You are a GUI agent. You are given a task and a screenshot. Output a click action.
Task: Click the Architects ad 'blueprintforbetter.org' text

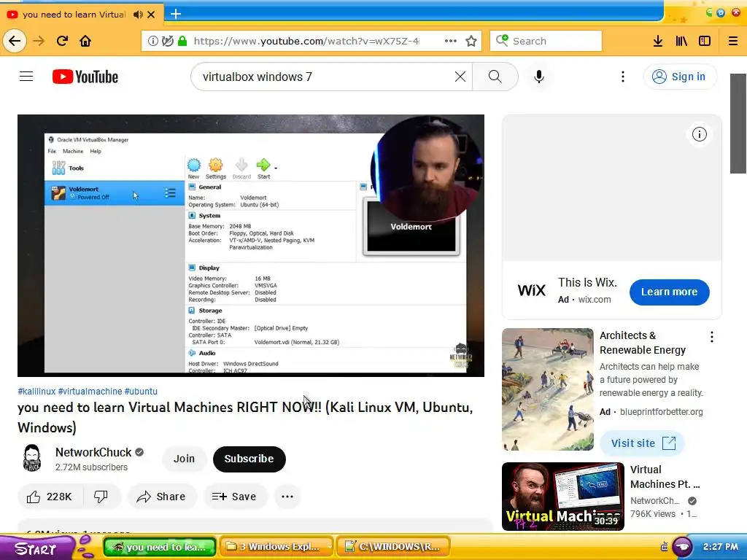point(661,412)
